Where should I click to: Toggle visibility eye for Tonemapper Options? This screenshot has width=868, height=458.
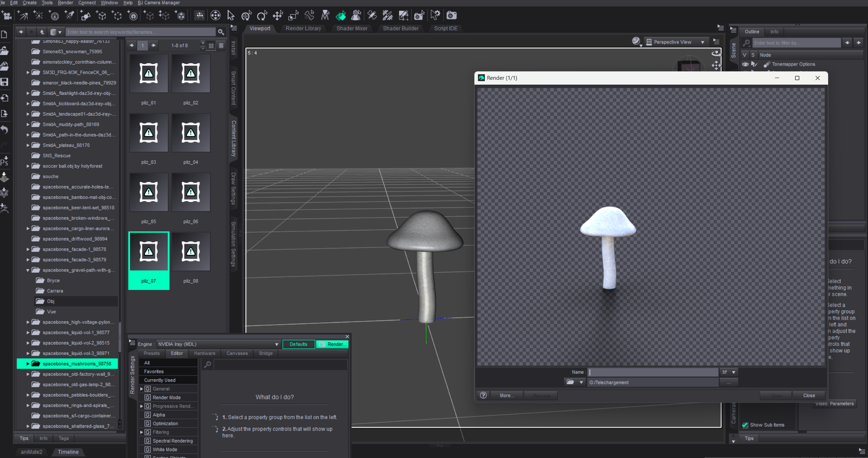tap(745, 64)
